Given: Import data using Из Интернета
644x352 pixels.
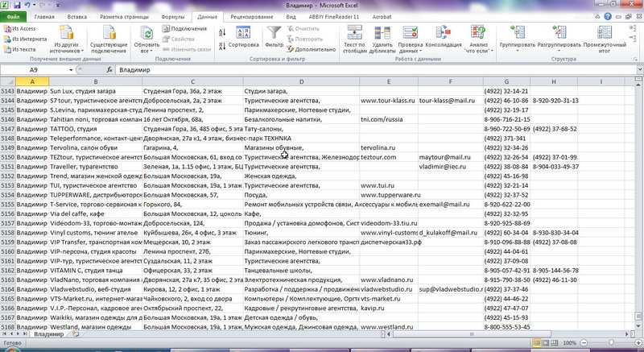Looking at the screenshot, I should click(25, 39).
